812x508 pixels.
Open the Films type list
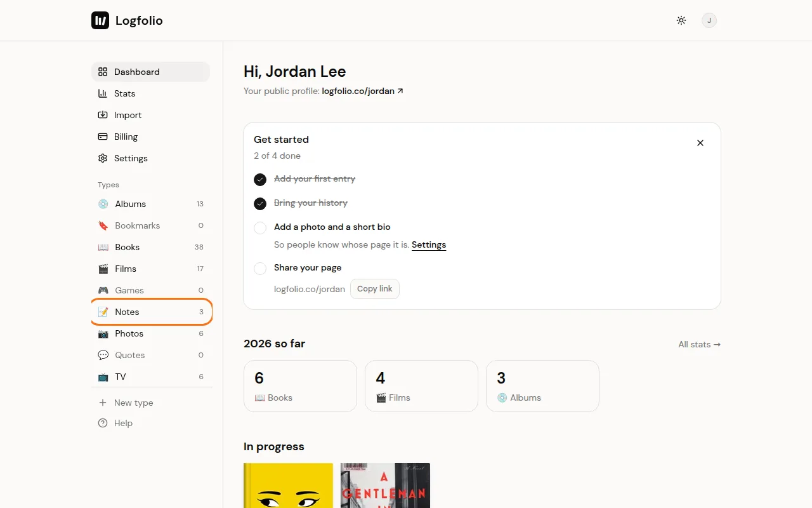(x=150, y=269)
